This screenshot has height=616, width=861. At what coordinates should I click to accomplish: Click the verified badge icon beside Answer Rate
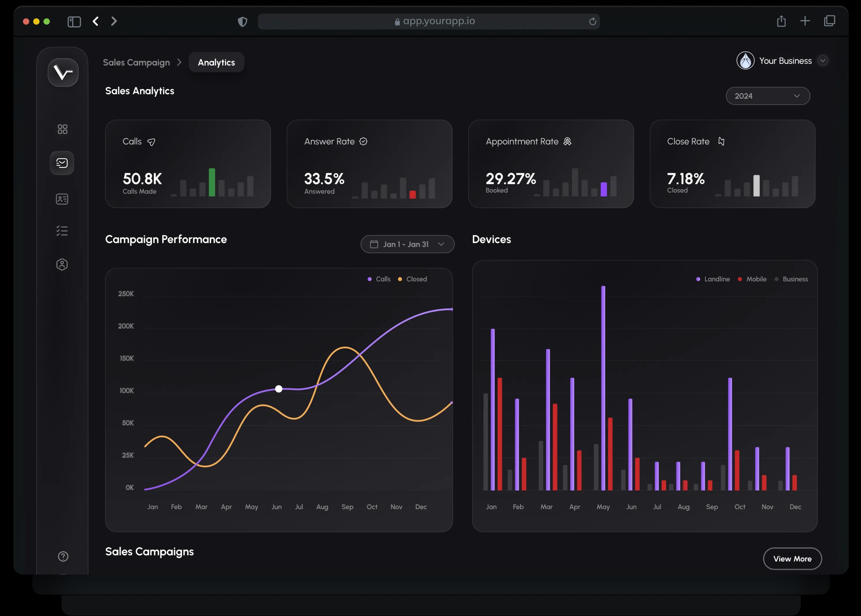click(x=363, y=142)
